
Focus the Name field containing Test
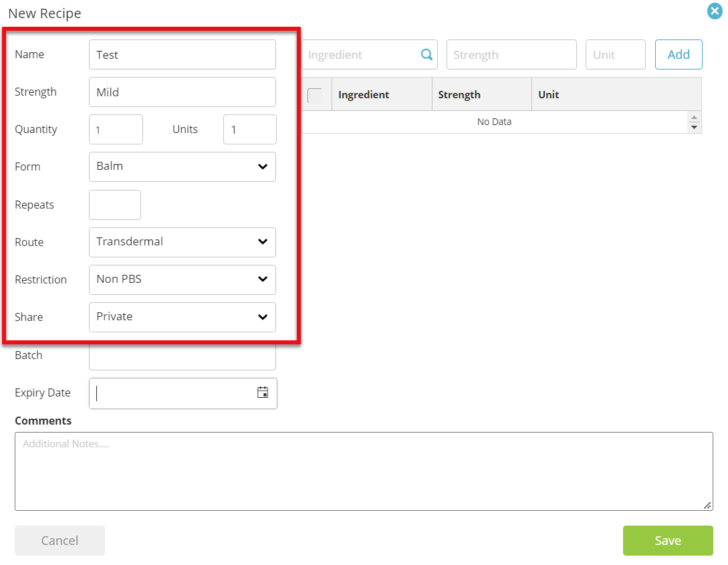tap(183, 54)
